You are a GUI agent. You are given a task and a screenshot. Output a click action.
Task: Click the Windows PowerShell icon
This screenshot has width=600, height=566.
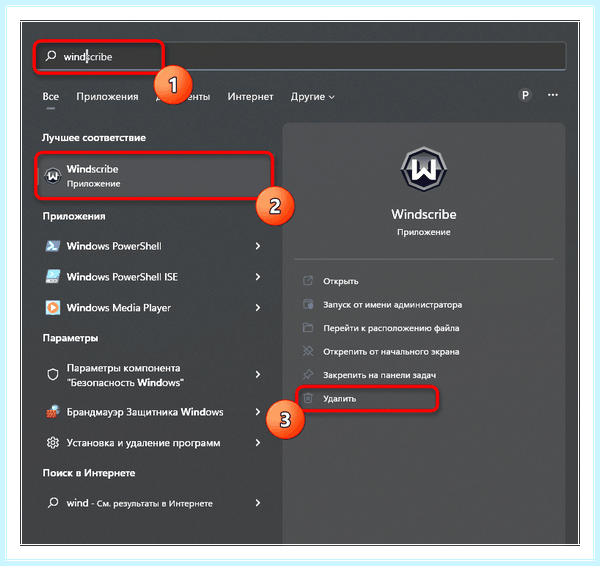point(53,246)
